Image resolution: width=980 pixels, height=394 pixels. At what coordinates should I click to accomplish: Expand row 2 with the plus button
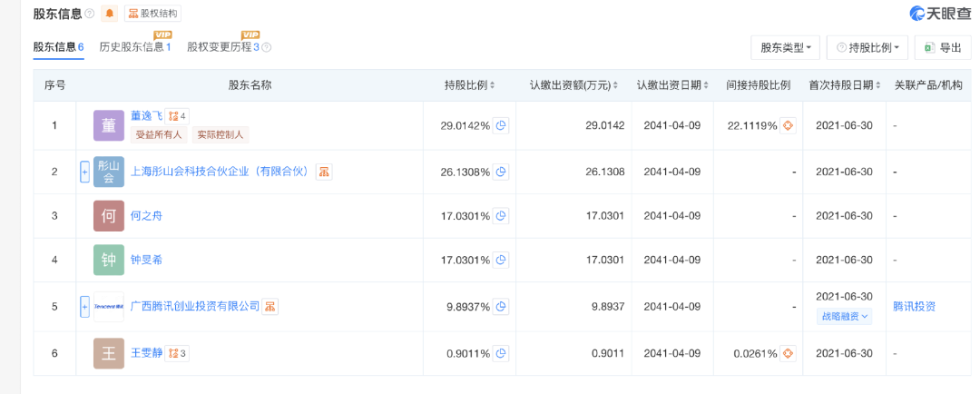point(84,172)
